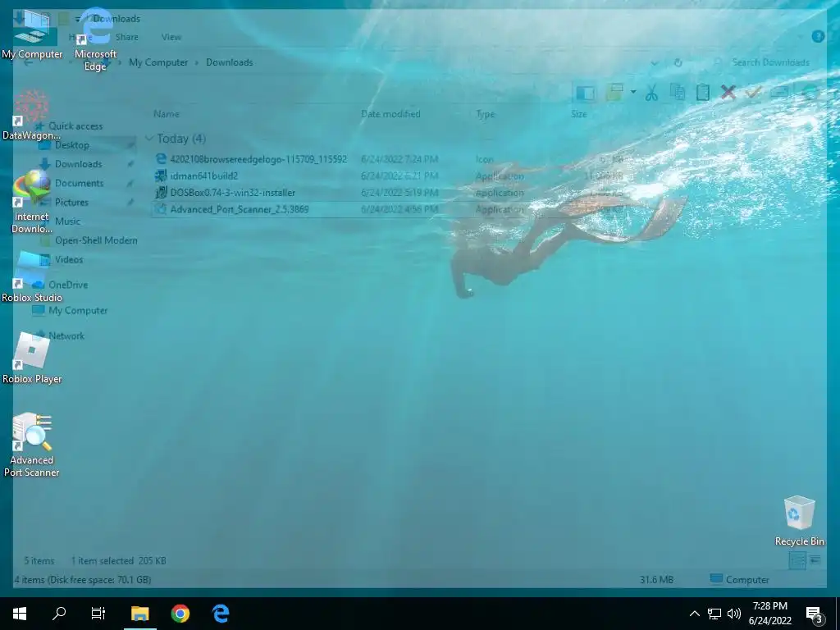Click the Copy icon in Explorer toolbar
This screenshot has height=630, width=840.
click(x=677, y=93)
